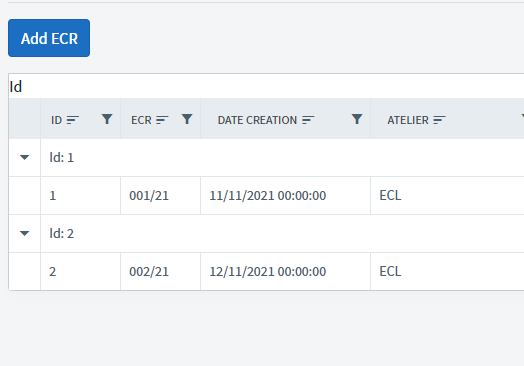Select cell 002/21 in ECR column
The height and width of the screenshot is (366, 524).
coord(160,271)
